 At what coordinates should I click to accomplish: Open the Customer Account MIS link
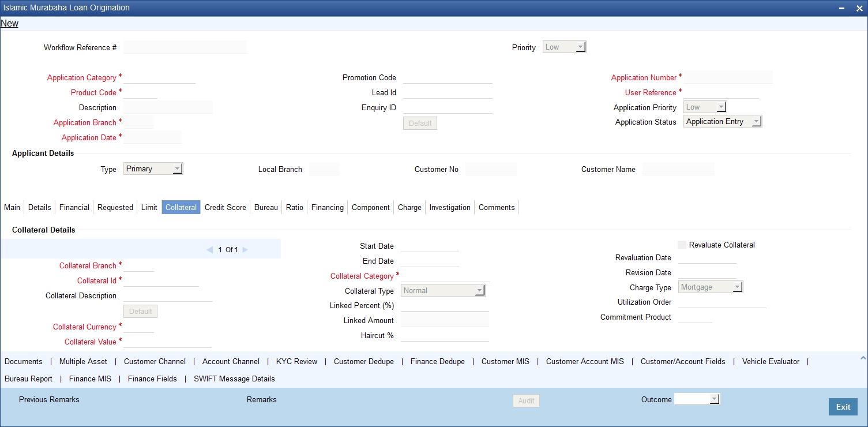pos(585,361)
